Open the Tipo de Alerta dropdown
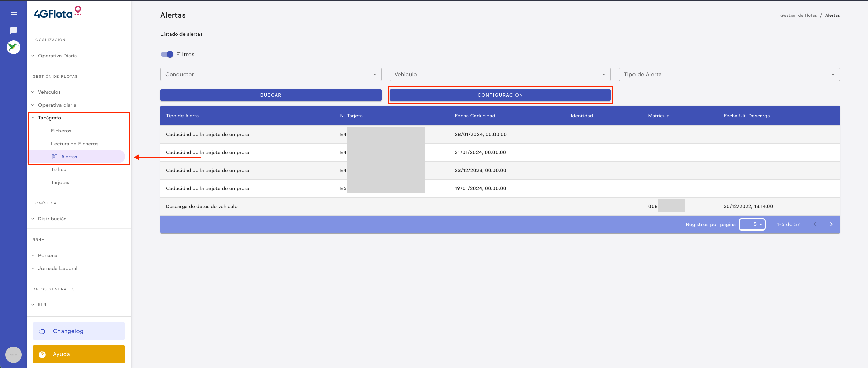This screenshot has width=868, height=368. point(729,74)
